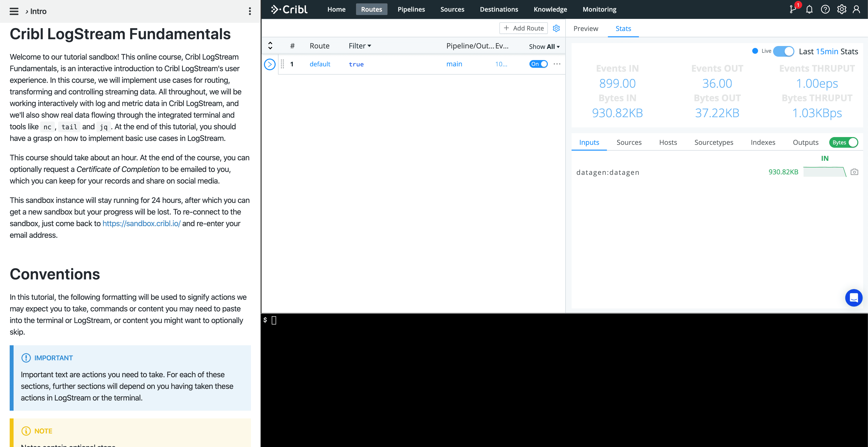This screenshot has width=868, height=447.
Task: Open the Filter column dropdown
Action: click(359, 46)
